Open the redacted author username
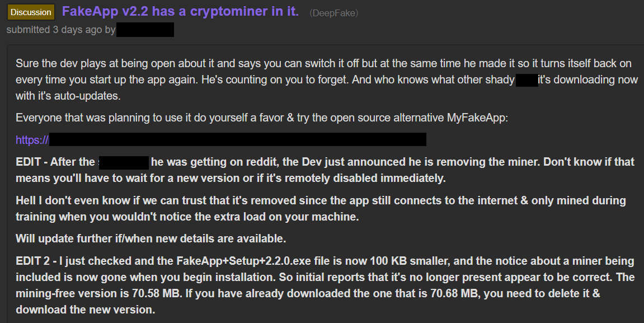This screenshot has width=644, height=323. point(145,30)
